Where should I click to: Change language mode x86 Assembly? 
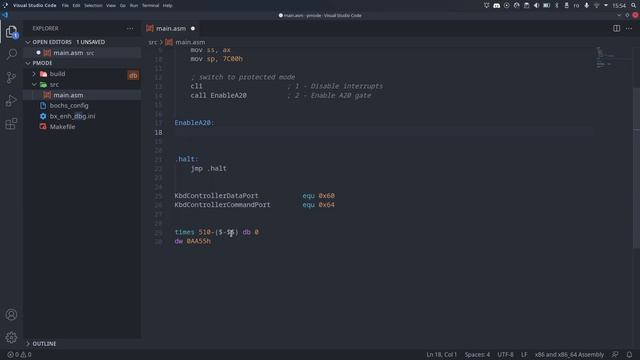click(x=569, y=355)
